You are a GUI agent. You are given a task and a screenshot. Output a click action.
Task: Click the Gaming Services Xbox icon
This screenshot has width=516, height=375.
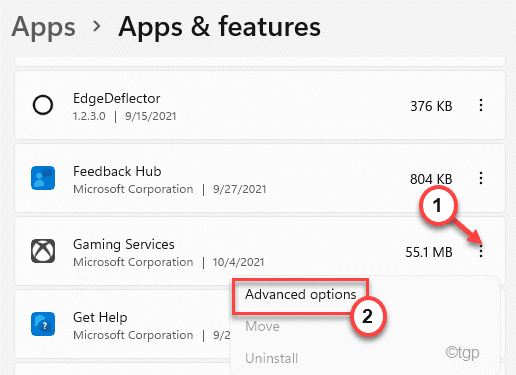click(x=43, y=251)
